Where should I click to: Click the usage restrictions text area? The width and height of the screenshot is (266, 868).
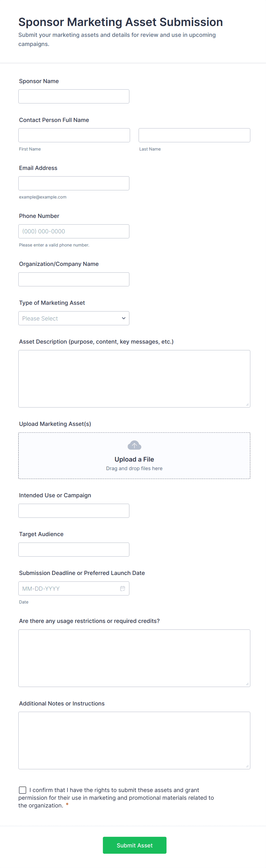coord(134,658)
